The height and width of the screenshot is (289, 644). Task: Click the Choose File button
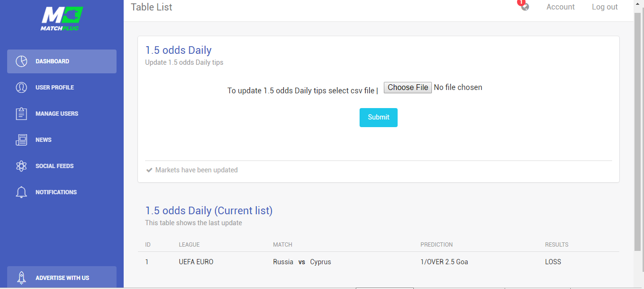(x=408, y=88)
